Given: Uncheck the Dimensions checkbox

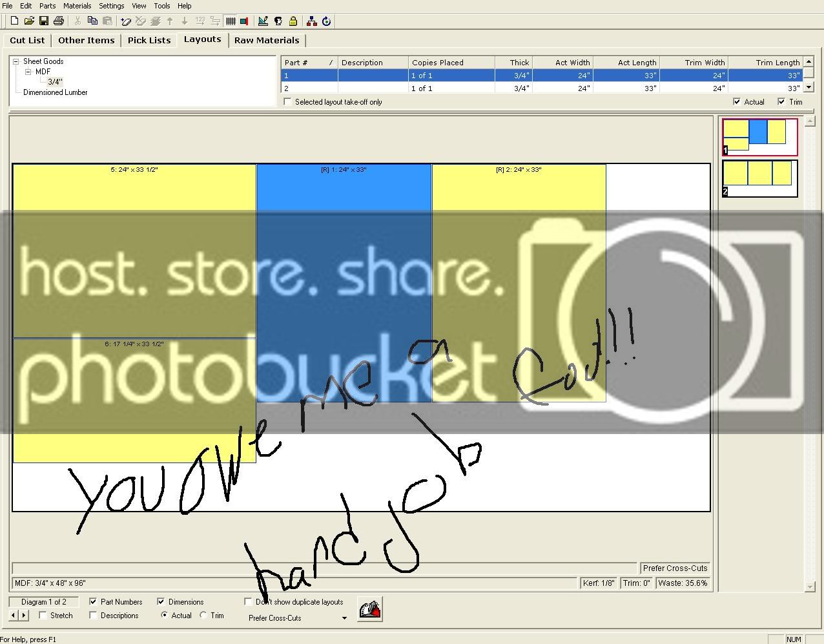Looking at the screenshot, I should 161,601.
